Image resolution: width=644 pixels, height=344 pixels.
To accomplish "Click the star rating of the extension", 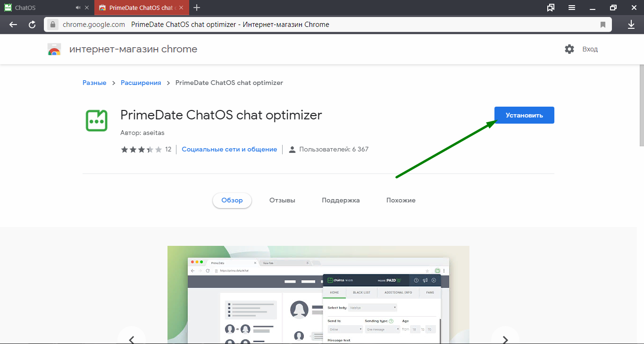I will tap(142, 150).
